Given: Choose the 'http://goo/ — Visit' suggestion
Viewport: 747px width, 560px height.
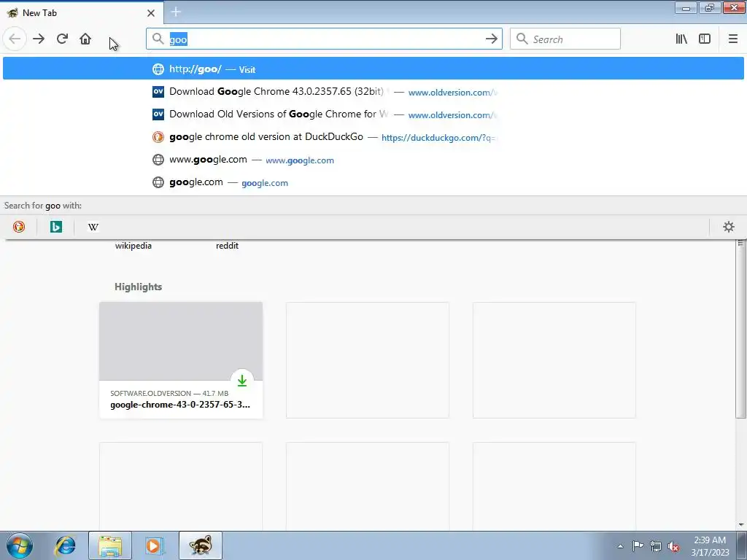Looking at the screenshot, I should (373, 69).
